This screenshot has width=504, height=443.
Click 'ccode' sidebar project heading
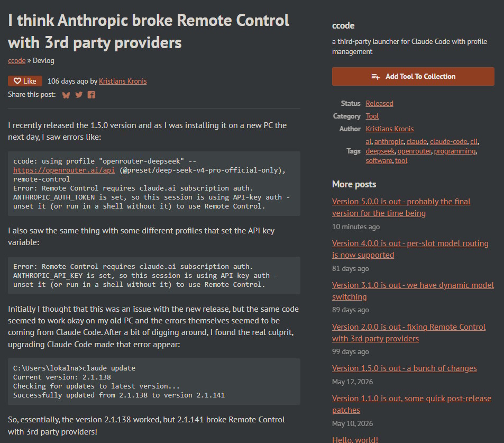[343, 26]
